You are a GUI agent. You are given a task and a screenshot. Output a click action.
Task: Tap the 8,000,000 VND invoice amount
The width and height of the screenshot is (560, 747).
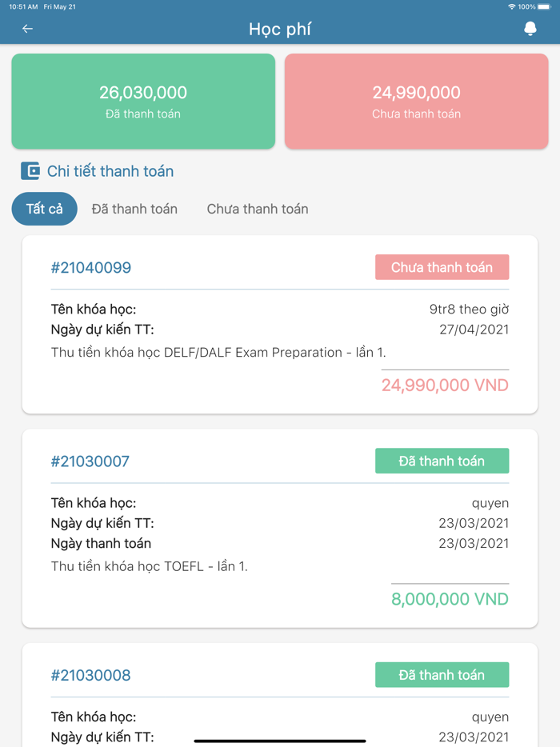[450, 599]
